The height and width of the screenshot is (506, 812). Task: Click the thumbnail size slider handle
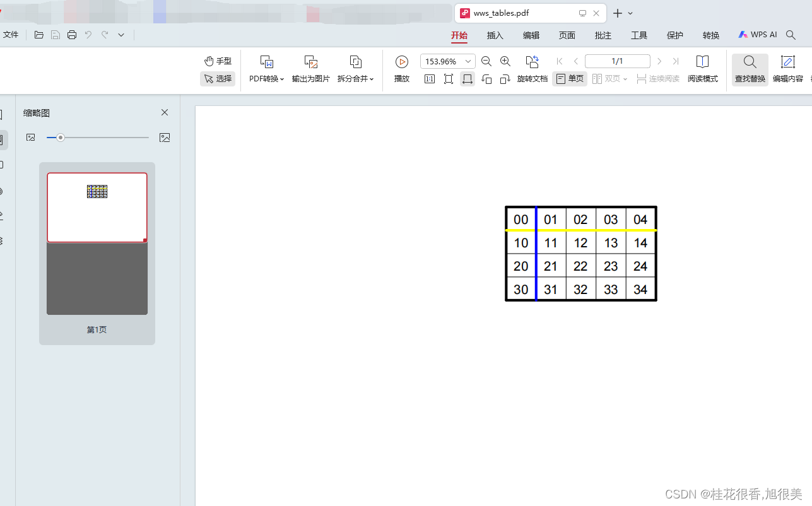point(60,138)
